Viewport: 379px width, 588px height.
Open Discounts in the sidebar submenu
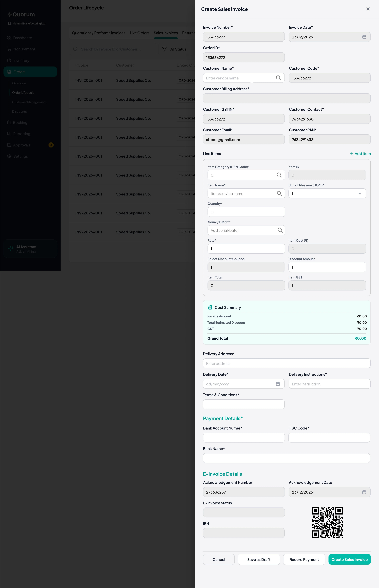tap(19, 111)
